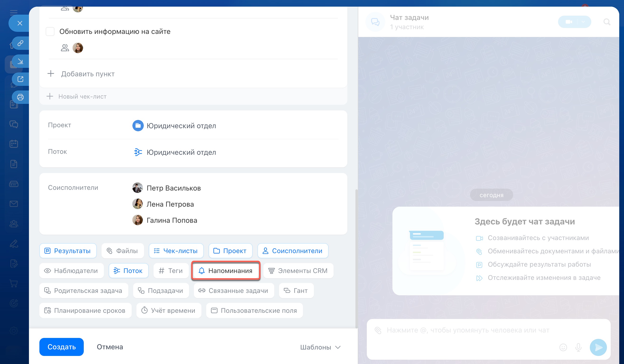624x364 pixels.
Task: Click the Отмена link
Action: pyautogui.click(x=110, y=347)
